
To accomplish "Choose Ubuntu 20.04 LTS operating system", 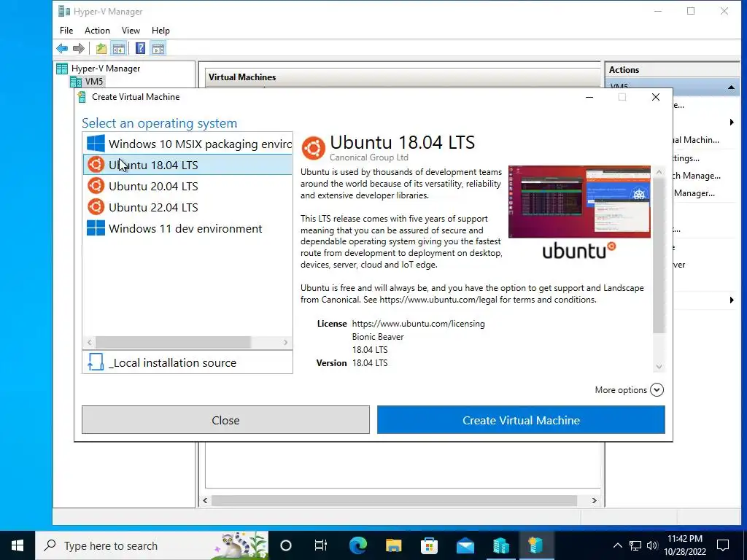I will pyautogui.click(x=187, y=186).
